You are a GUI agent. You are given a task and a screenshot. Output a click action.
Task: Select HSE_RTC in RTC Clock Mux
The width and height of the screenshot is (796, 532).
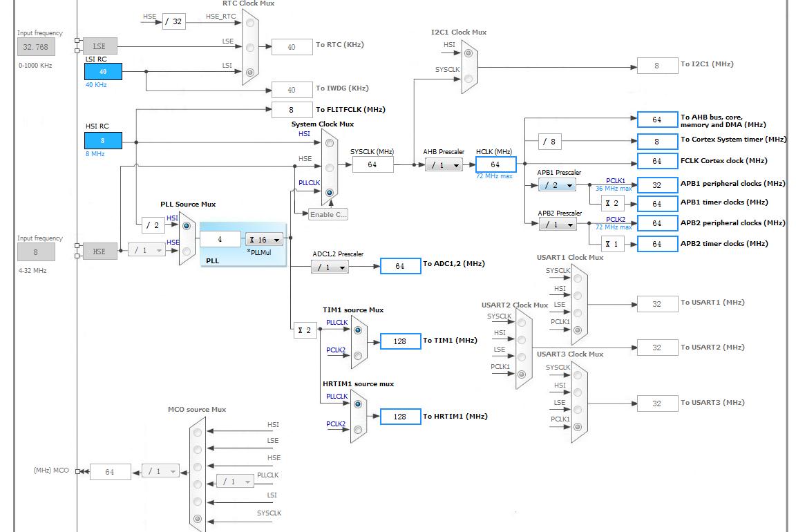(x=249, y=23)
